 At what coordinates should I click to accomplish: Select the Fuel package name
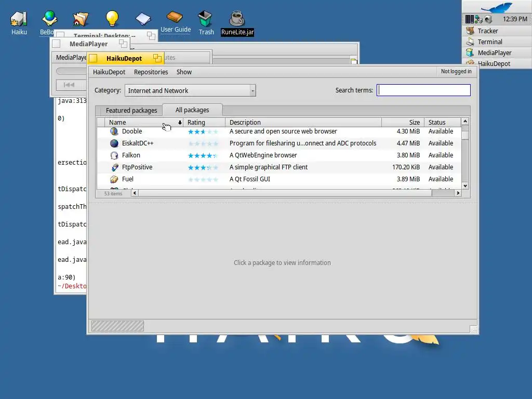click(128, 179)
